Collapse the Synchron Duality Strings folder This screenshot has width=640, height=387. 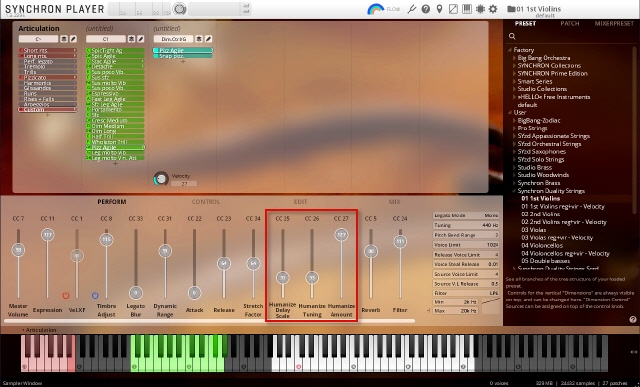coord(514,191)
